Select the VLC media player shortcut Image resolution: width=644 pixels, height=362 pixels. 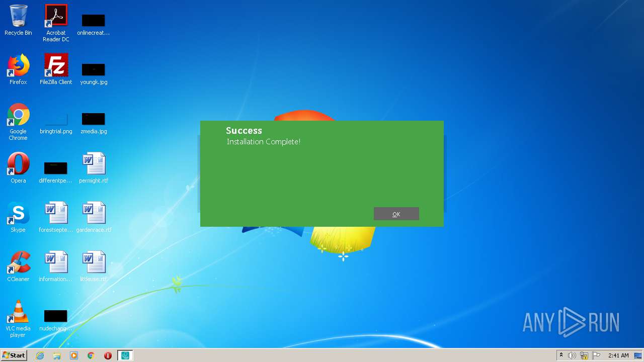pyautogui.click(x=18, y=319)
